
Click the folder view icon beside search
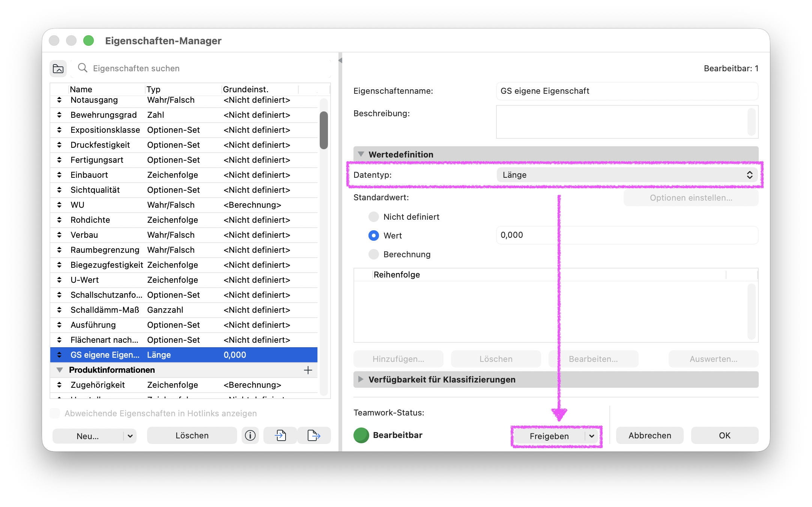pos(58,69)
